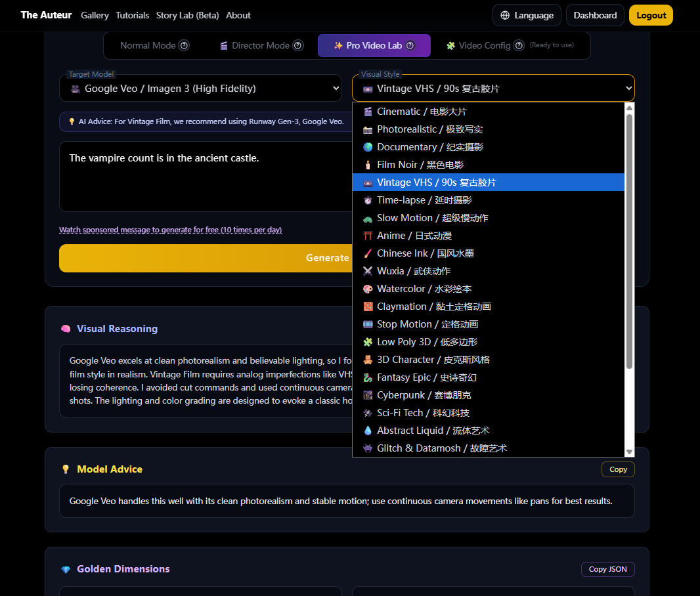Click the lightbulb icon in Model Advice header
This screenshot has width=700, height=596.
tap(65, 469)
